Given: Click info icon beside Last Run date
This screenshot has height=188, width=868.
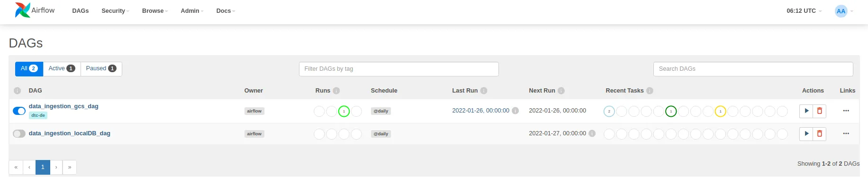Looking at the screenshot, I should point(515,111).
